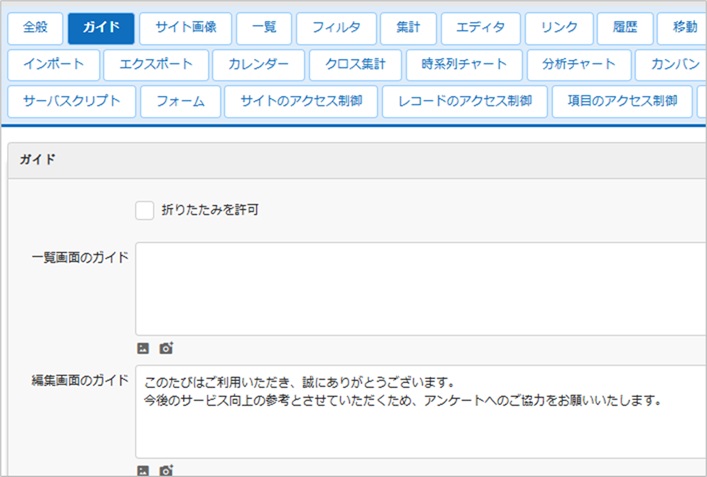Open the サイト画像 tab

click(186, 28)
